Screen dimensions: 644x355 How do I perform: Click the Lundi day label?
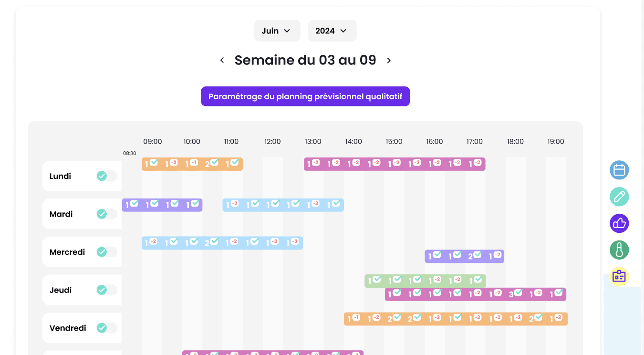[60, 176]
